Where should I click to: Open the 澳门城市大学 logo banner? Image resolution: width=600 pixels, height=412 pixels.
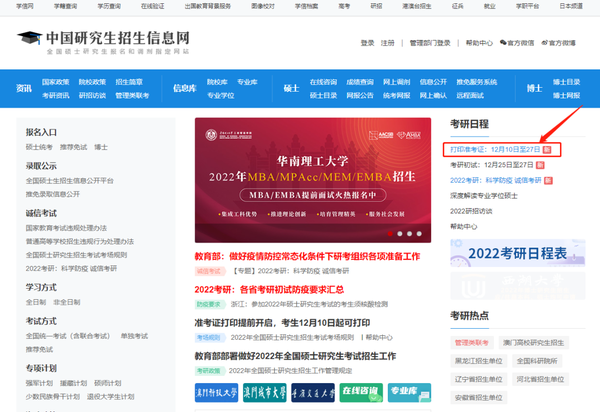coord(264,392)
